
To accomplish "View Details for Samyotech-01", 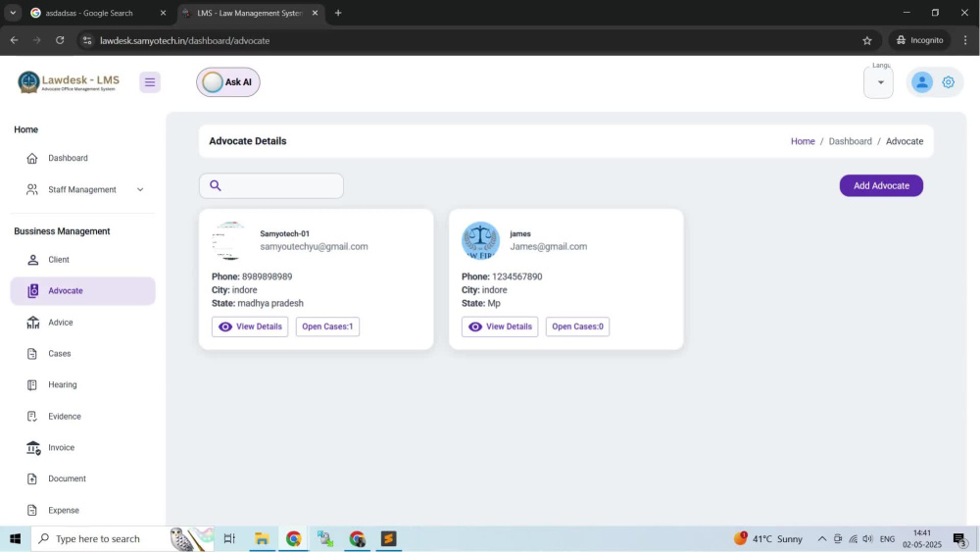I will tap(250, 326).
